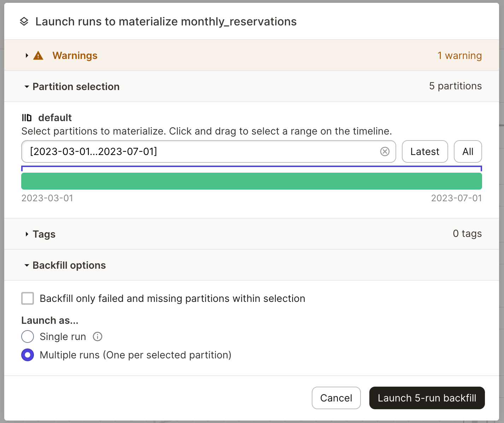Click the partition range input field

click(209, 151)
